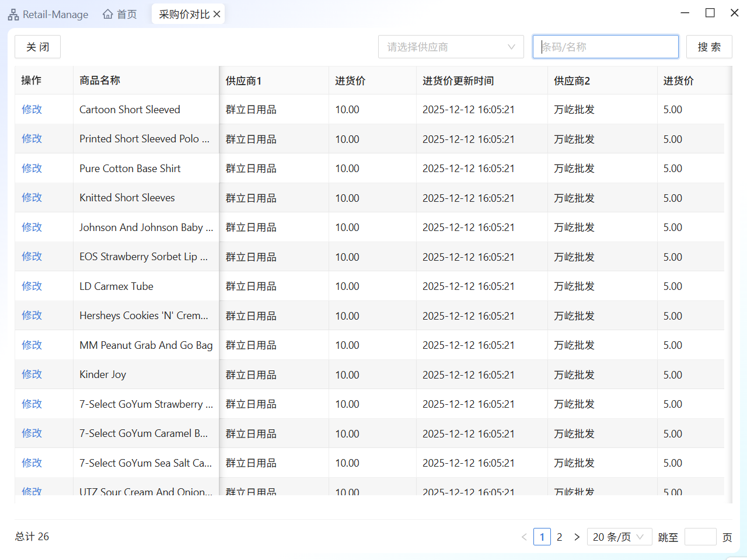Jump to page 2 in pagination
This screenshot has width=747, height=560.
559,537
